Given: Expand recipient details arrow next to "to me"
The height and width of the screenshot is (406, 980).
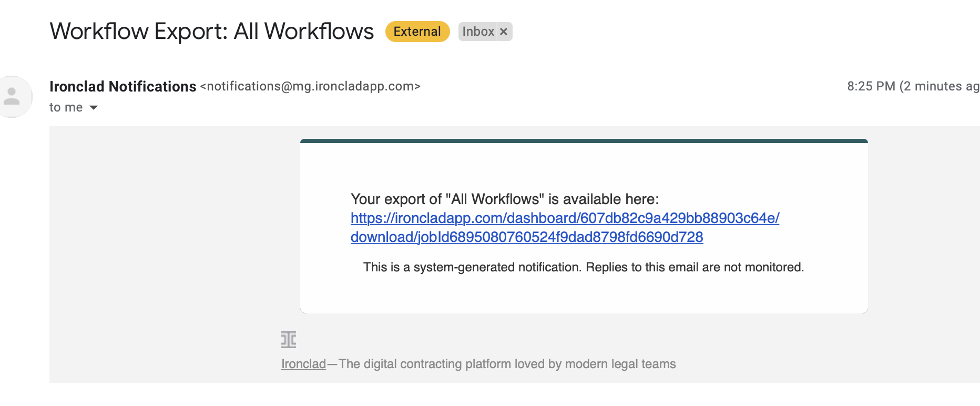Looking at the screenshot, I should pos(94,108).
